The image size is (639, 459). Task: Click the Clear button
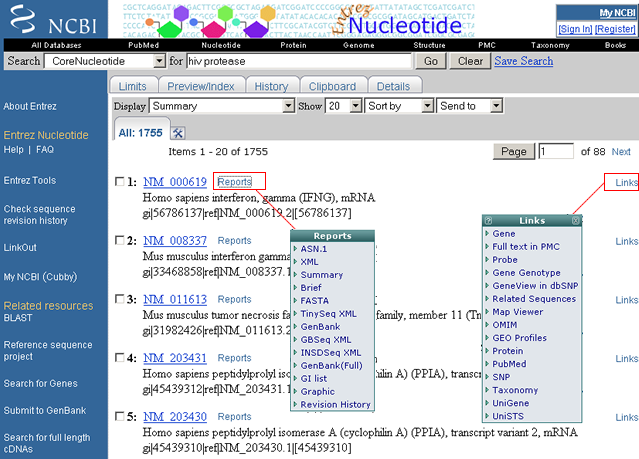click(x=470, y=61)
